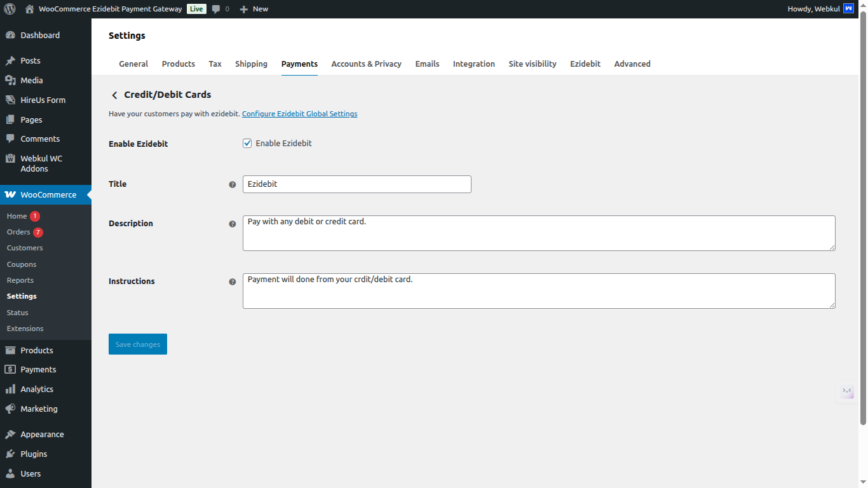Click the Save changes button
This screenshot has height=488, width=868.
(137, 344)
